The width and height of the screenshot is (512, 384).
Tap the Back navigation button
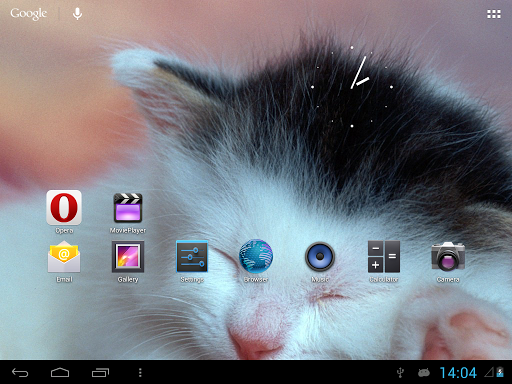coord(20,372)
